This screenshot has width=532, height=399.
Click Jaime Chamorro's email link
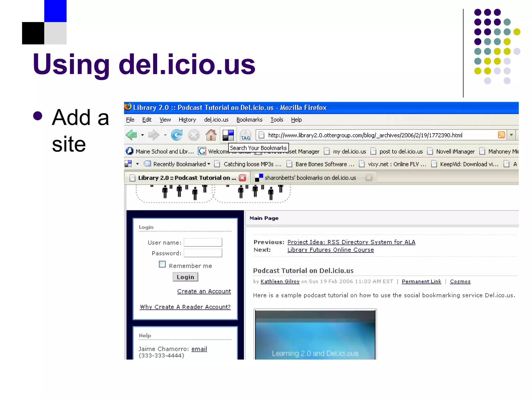(199, 349)
